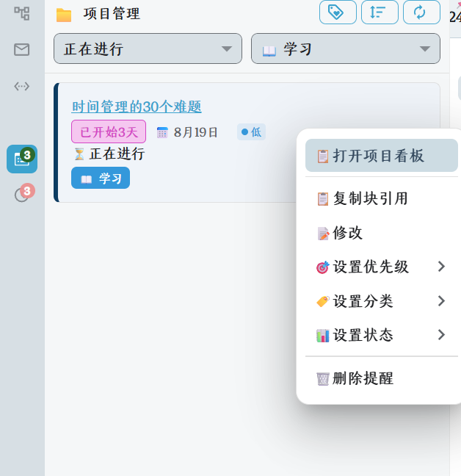Click the blue 学习 category tag on card
Screen dimensions: 461x476
click(x=101, y=178)
